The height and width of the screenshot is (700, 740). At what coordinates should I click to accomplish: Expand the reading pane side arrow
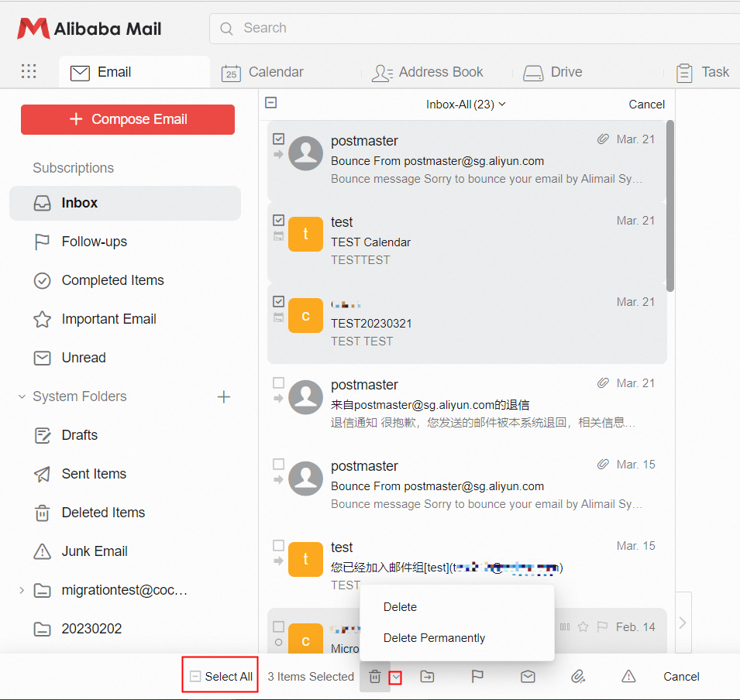[683, 623]
